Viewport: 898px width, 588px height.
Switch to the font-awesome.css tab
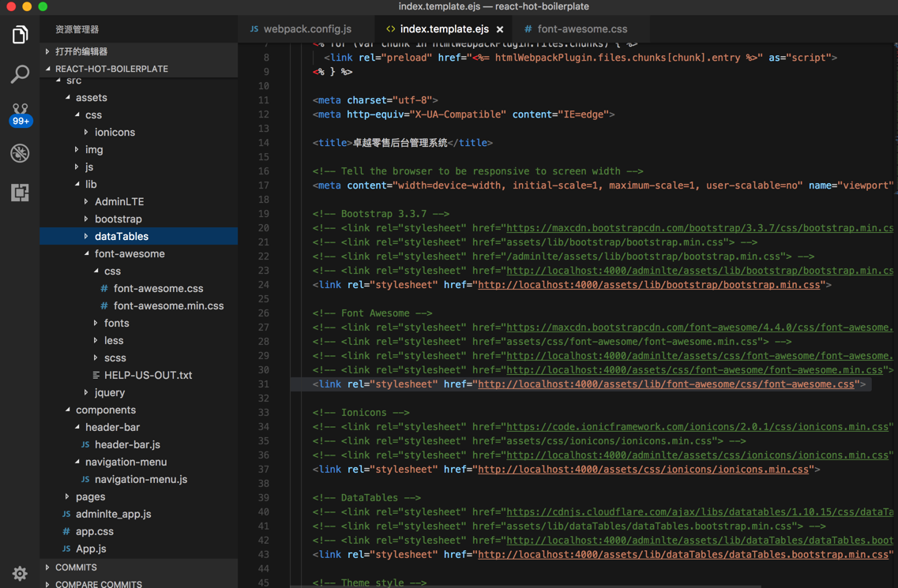tap(581, 29)
